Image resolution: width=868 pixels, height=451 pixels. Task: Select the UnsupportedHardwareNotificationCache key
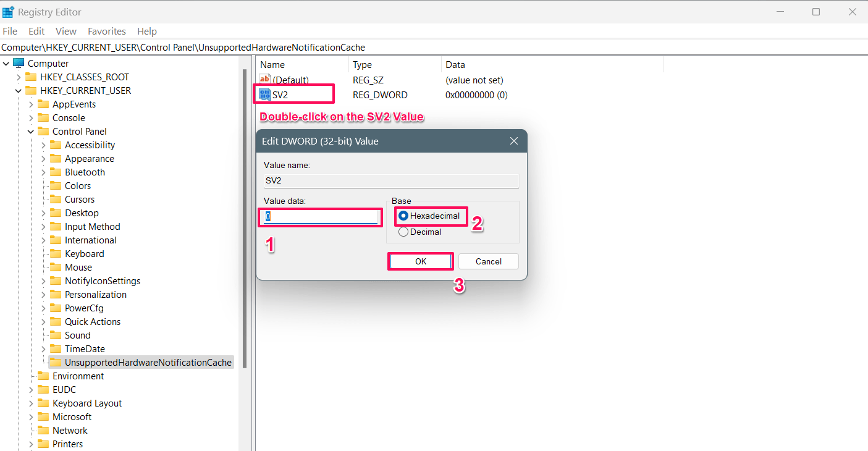[148, 363]
